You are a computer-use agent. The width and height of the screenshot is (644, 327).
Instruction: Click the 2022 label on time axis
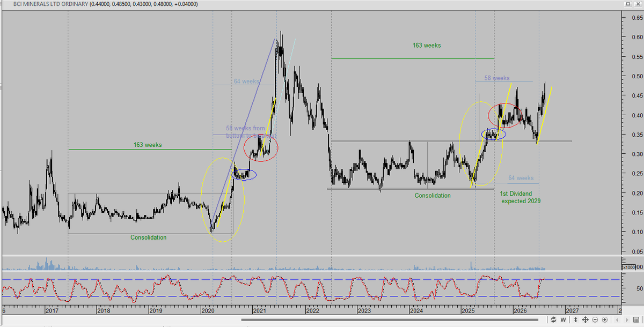point(312,310)
